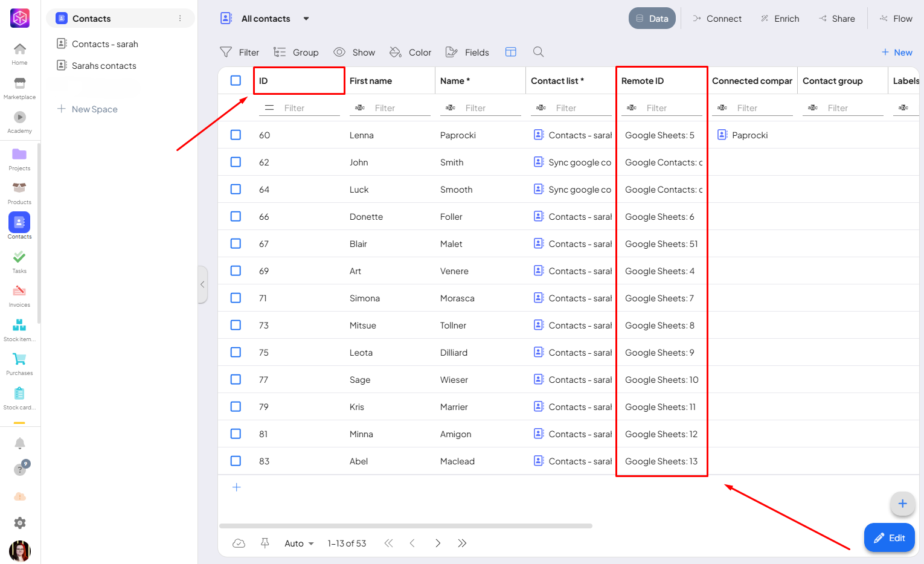
Task: Click the blue Edit button
Action: pyautogui.click(x=889, y=537)
